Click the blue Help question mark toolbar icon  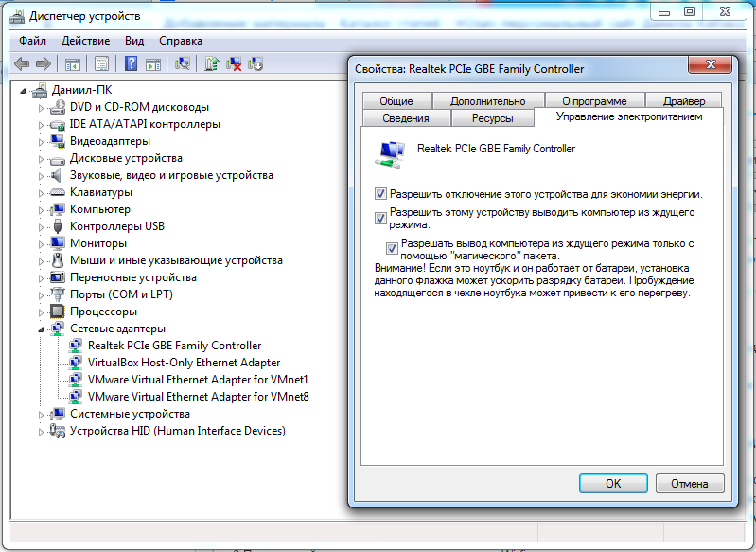131,64
